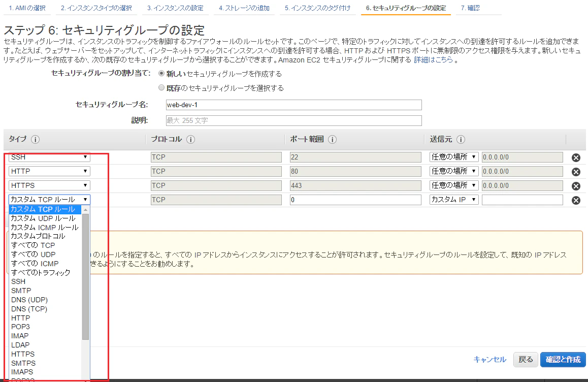Go to 5. インスタンスのタグ付け tab

[318, 8]
